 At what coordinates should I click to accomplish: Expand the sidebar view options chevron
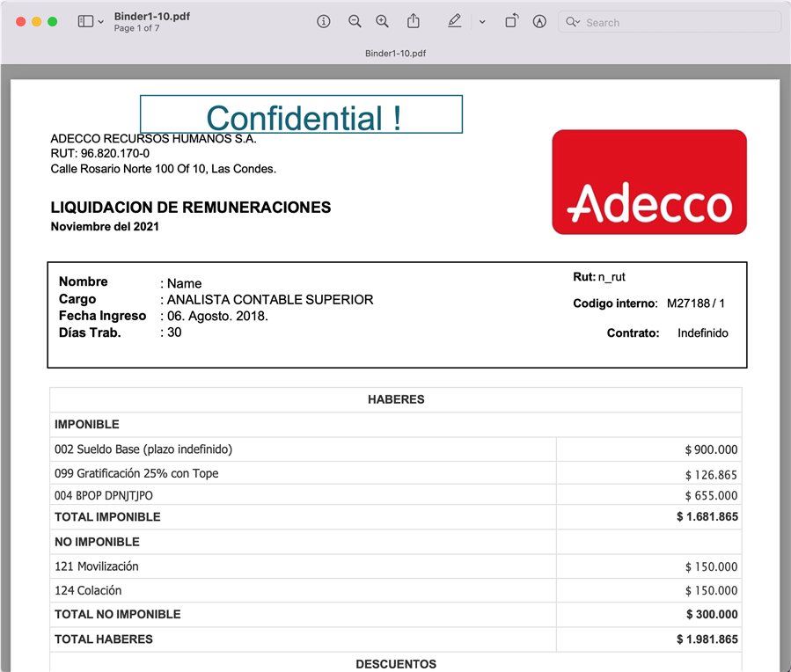pyautogui.click(x=101, y=23)
